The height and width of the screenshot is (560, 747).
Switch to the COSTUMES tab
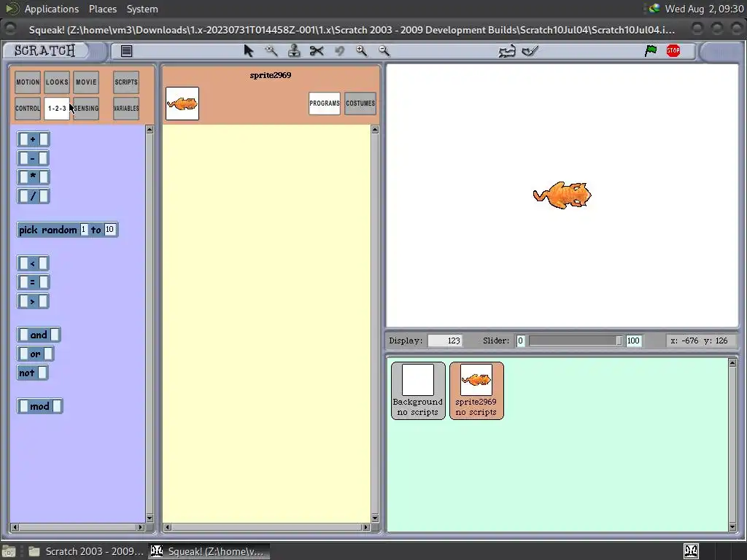[x=360, y=104]
